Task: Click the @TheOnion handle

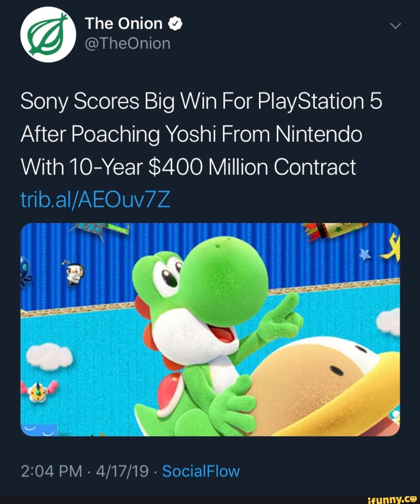Action: (x=128, y=44)
